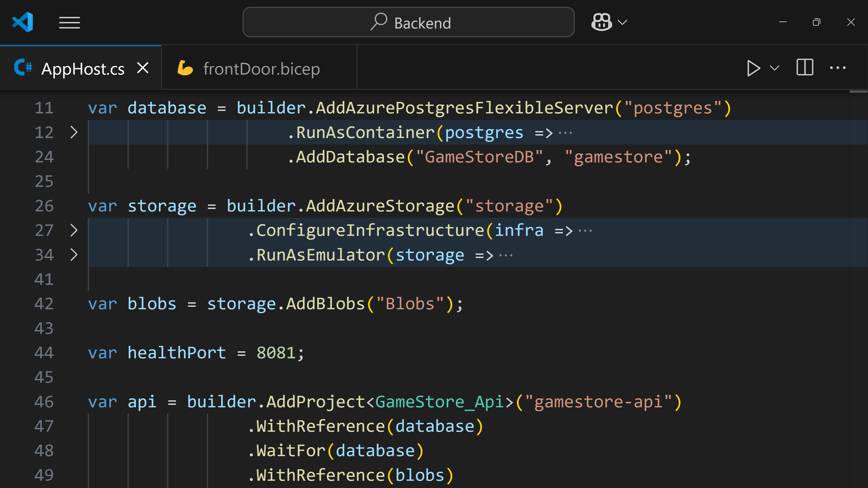868x488 pixels.
Task: Expand the folded region at line 27
Action: 74,230
